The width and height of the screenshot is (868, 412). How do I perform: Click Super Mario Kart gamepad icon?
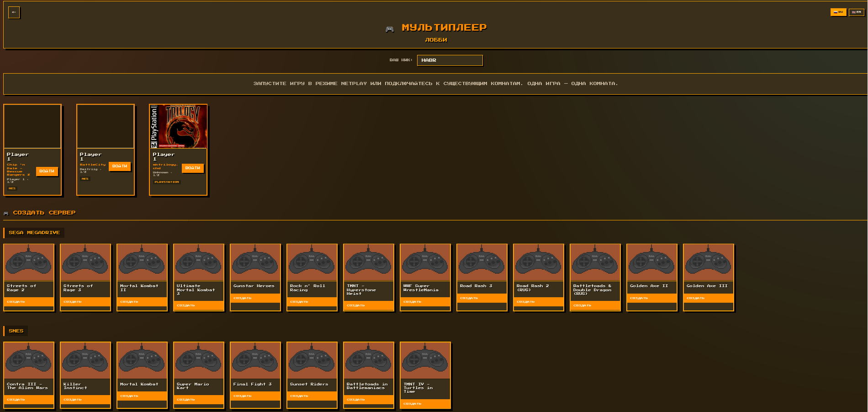pyautogui.click(x=199, y=360)
